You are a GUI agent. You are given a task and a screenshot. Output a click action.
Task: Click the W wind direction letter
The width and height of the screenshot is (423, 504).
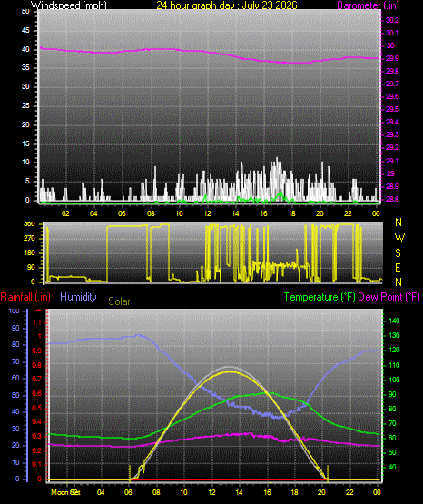pos(399,238)
